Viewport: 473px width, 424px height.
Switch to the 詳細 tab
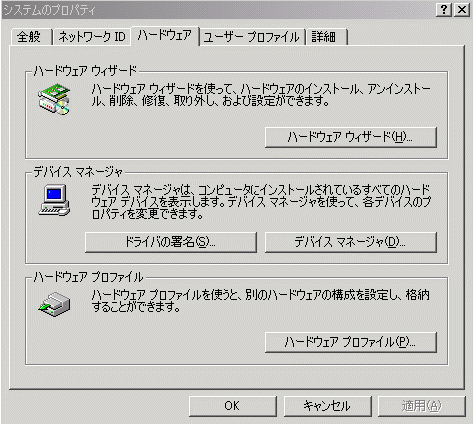327,37
